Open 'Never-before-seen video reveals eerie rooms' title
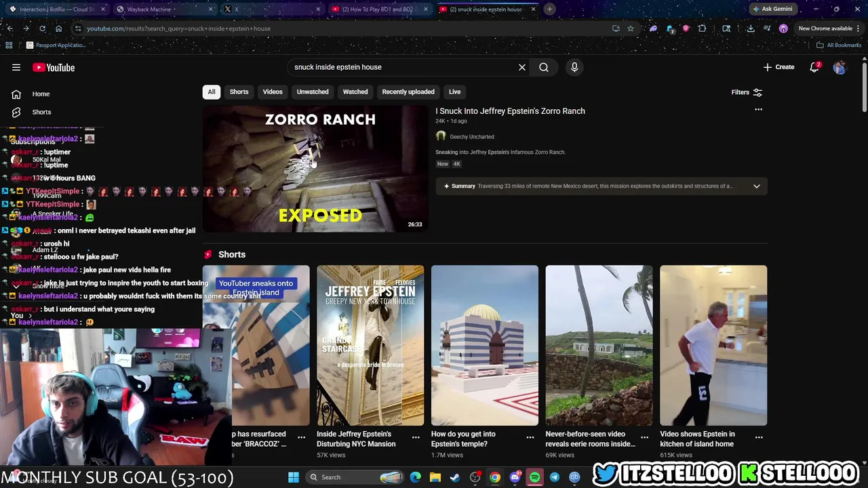Image resolution: width=868 pixels, height=488 pixels. (x=591, y=439)
